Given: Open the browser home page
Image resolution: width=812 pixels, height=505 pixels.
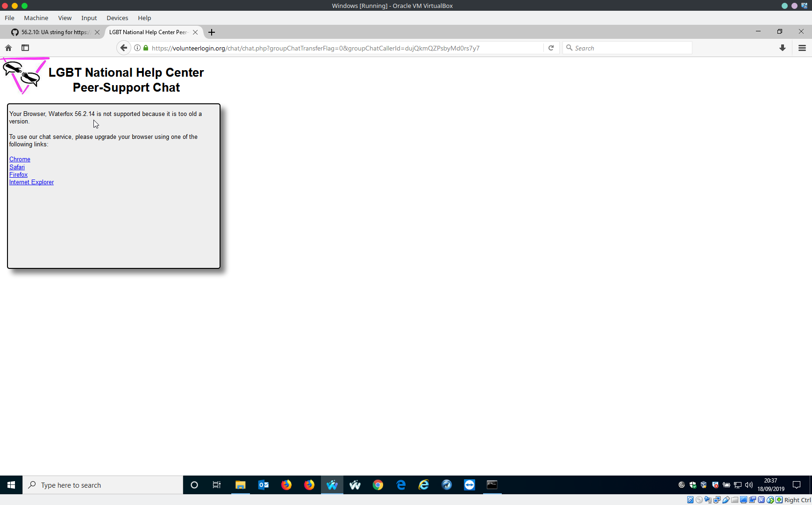Looking at the screenshot, I should click(x=8, y=48).
